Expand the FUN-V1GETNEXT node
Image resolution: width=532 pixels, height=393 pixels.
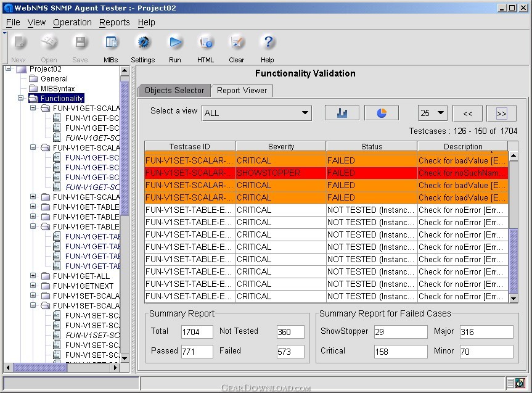[33, 285]
